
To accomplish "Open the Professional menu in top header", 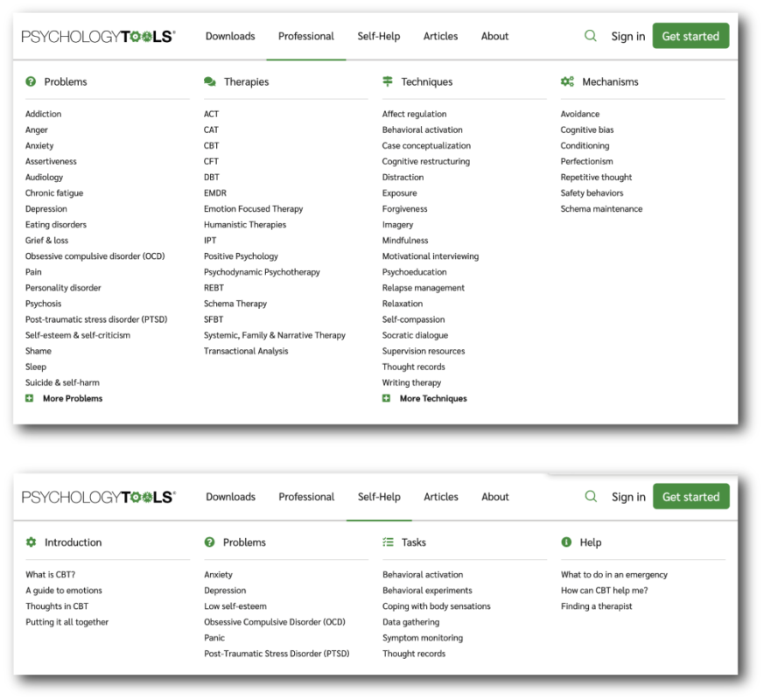I will coord(306,36).
